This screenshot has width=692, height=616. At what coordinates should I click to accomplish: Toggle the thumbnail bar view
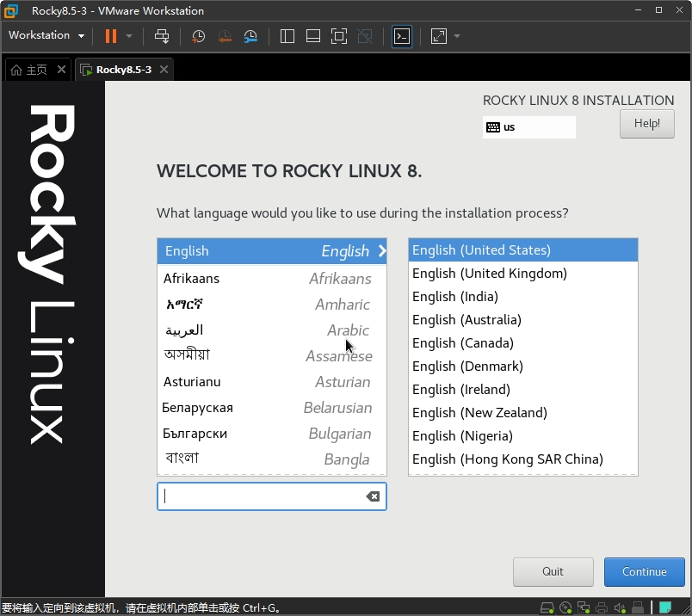[x=313, y=36]
